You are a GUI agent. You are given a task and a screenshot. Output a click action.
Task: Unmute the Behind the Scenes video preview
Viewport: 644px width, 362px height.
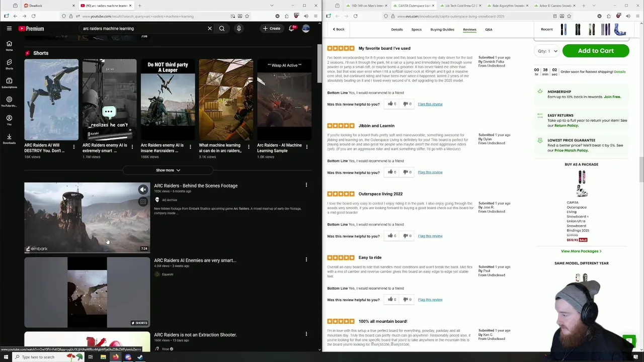tap(143, 190)
